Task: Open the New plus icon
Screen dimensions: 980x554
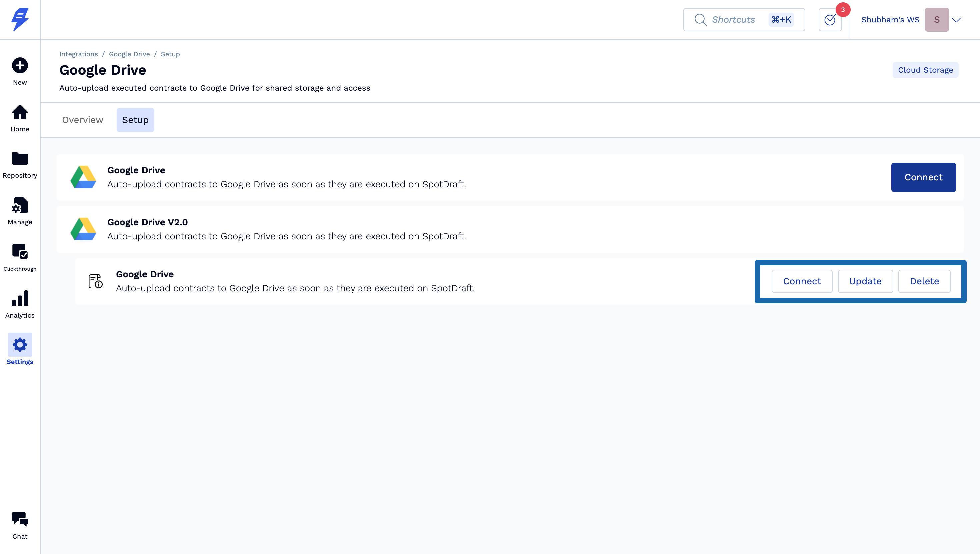Action: click(20, 65)
